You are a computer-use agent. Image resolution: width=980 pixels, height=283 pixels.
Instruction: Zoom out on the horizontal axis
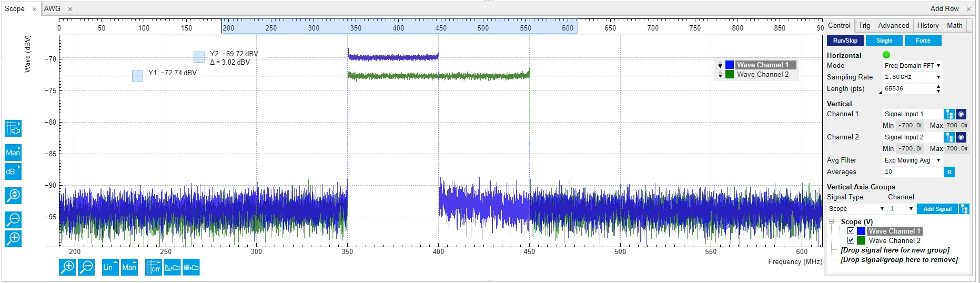tap(86, 267)
